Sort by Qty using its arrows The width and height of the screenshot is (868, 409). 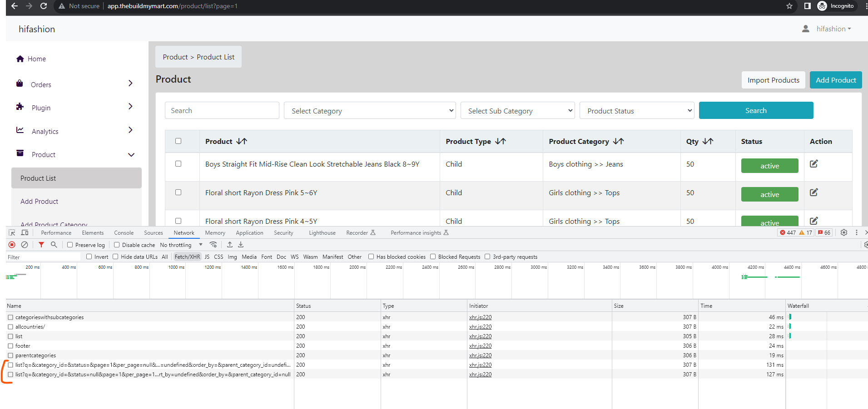pos(708,141)
